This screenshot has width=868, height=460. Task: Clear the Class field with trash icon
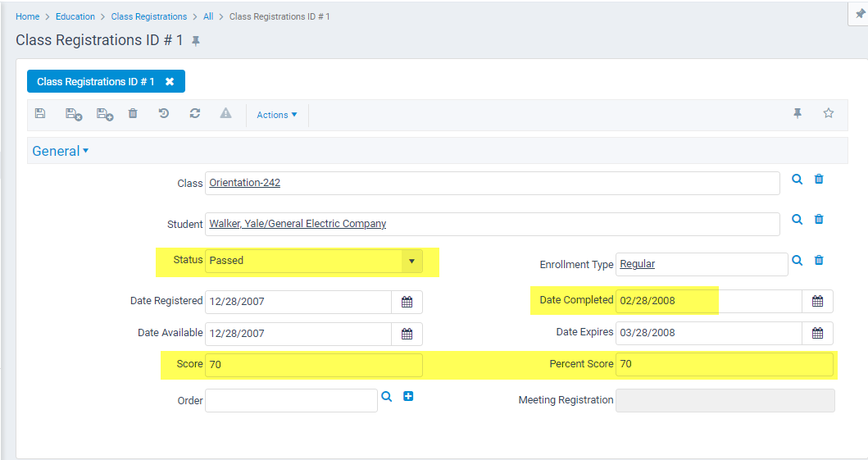tap(819, 179)
